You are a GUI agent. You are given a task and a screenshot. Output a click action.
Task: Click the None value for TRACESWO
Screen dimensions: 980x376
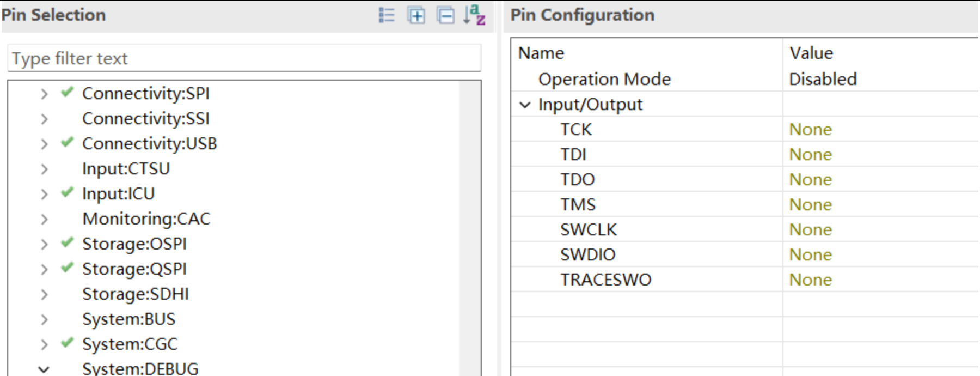point(811,280)
